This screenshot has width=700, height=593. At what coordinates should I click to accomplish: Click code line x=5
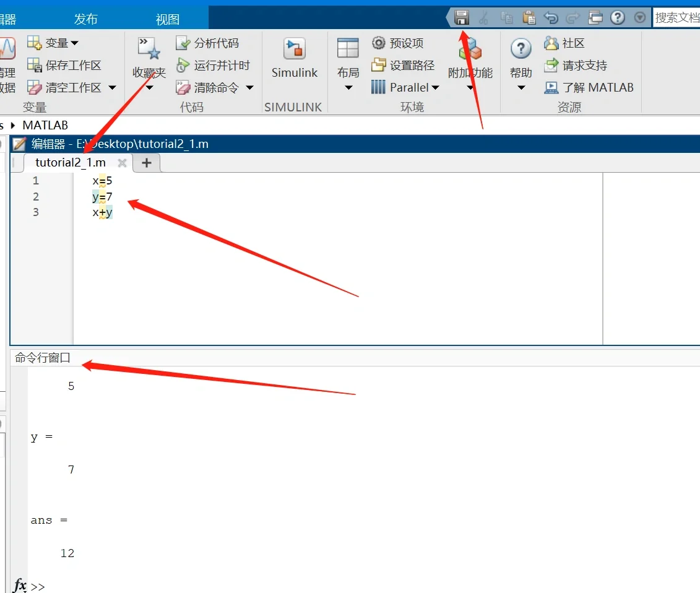102,181
